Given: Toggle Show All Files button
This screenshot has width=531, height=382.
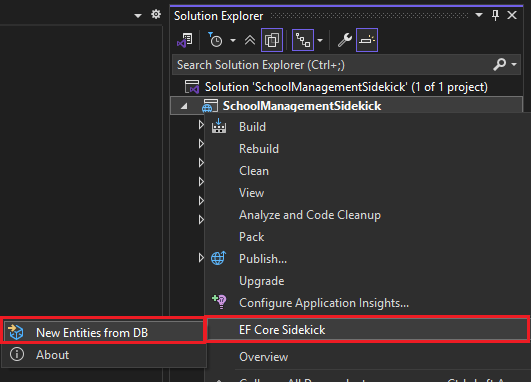Looking at the screenshot, I should click(x=272, y=40).
